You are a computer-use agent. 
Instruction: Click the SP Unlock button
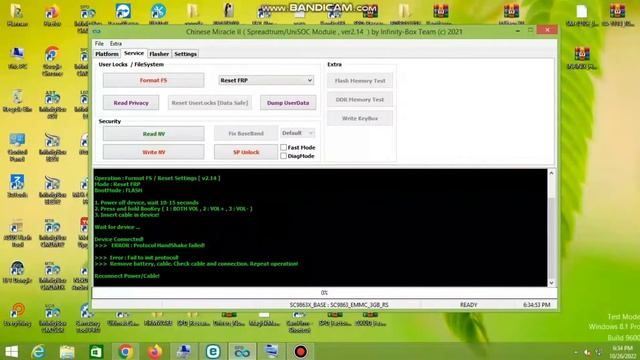pyautogui.click(x=246, y=152)
